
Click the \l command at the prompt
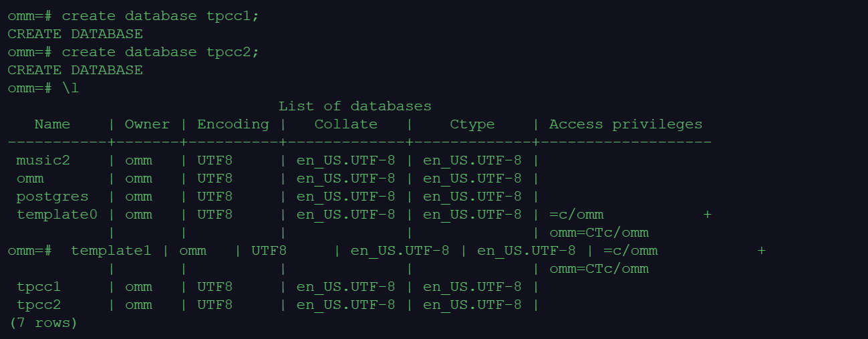[x=71, y=88]
